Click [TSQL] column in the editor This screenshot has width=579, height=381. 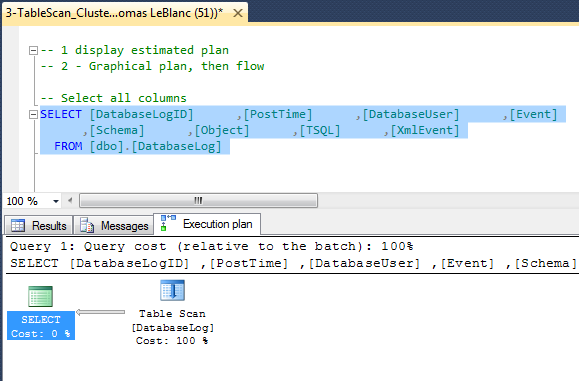point(320,130)
